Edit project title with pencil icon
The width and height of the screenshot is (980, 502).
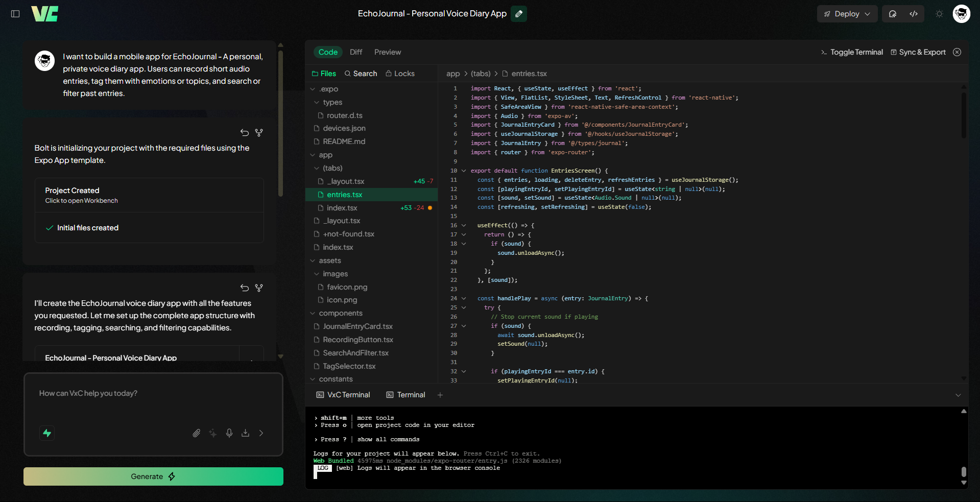519,14
